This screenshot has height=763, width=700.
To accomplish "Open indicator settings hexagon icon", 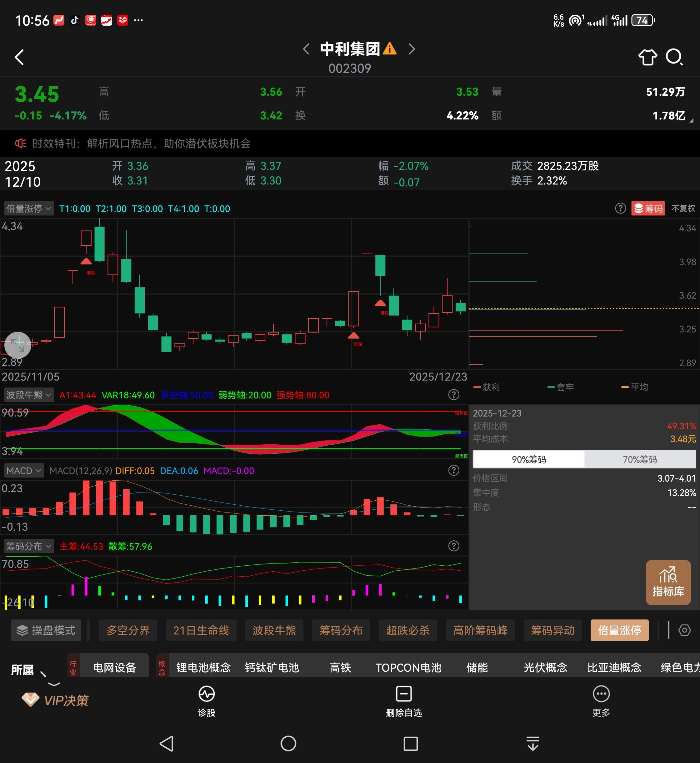I will point(684,630).
